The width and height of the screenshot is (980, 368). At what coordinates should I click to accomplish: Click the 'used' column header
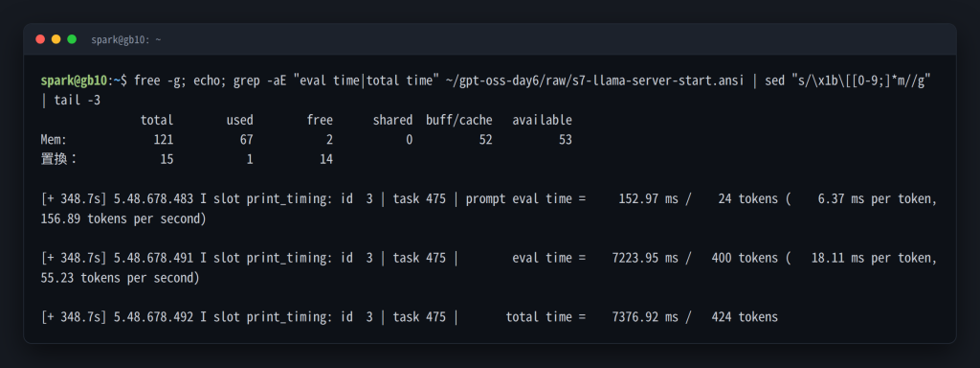click(240, 120)
